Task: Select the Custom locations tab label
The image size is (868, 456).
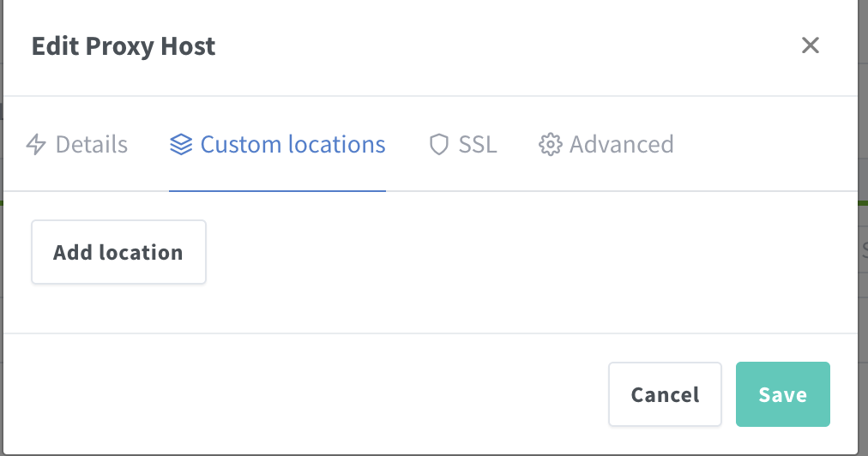Action: coord(292,145)
